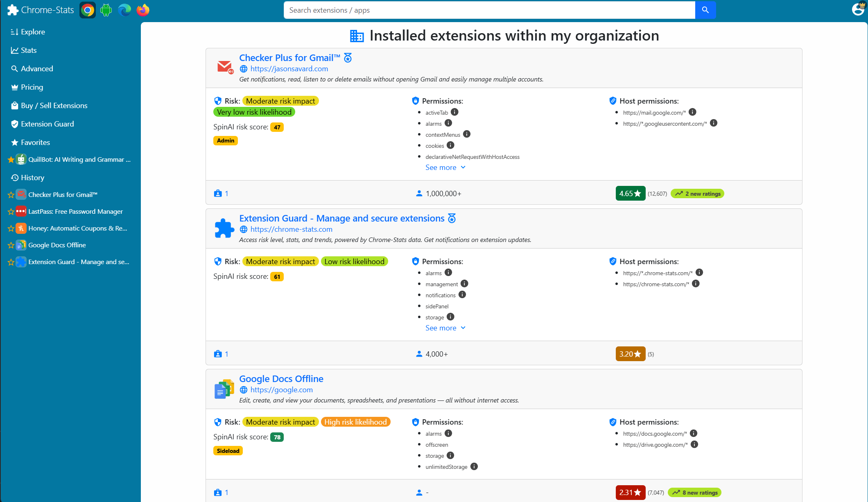Screen dimensions: 868x502
Task: Click info icon for https://docs.google.com/* host
Action: [694, 433]
